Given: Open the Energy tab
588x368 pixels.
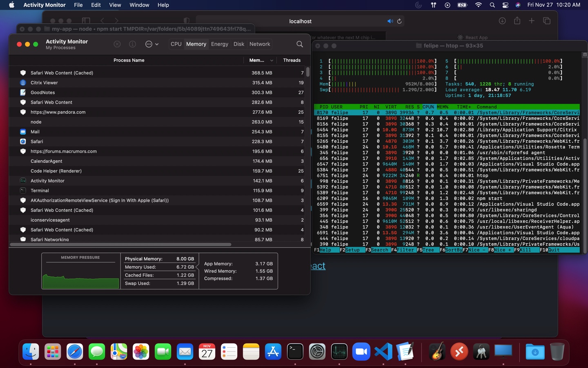Looking at the screenshot, I should point(220,44).
